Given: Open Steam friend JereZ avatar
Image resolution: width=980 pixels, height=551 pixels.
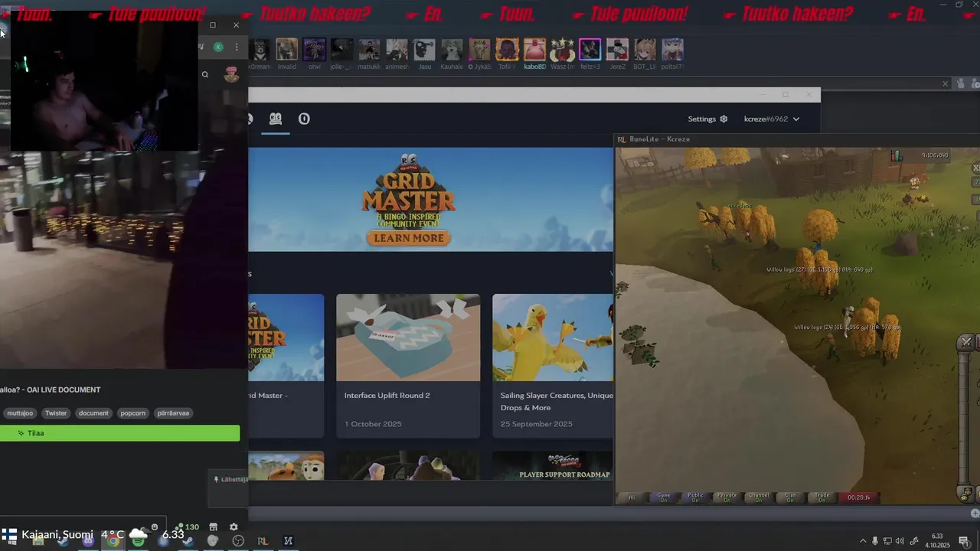Looking at the screenshot, I should pos(618,50).
